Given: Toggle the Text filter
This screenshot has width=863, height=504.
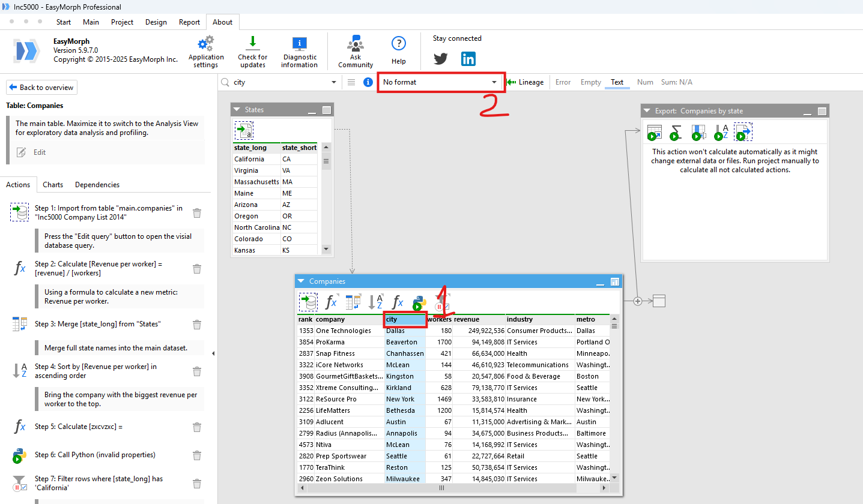Looking at the screenshot, I should coord(617,82).
